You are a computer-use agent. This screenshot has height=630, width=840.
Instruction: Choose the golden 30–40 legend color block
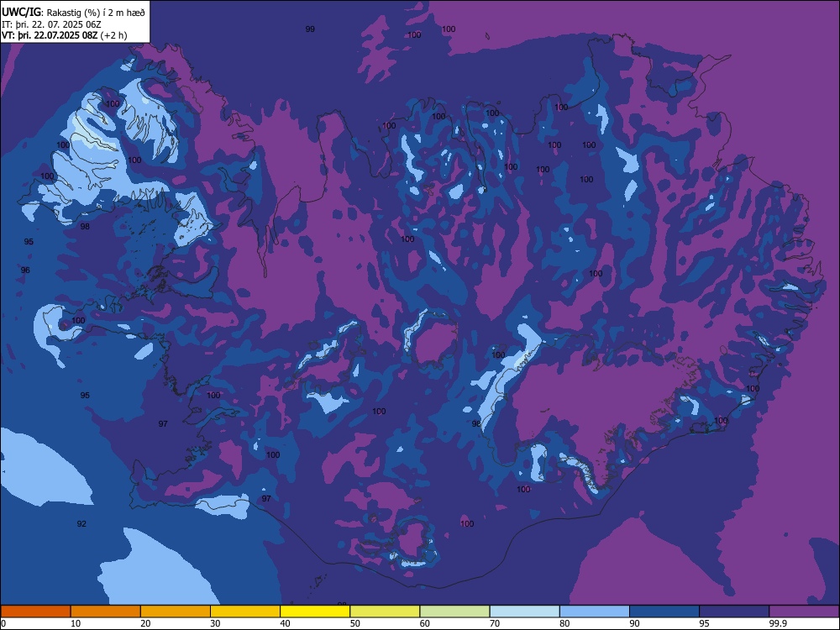[x=245, y=612]
